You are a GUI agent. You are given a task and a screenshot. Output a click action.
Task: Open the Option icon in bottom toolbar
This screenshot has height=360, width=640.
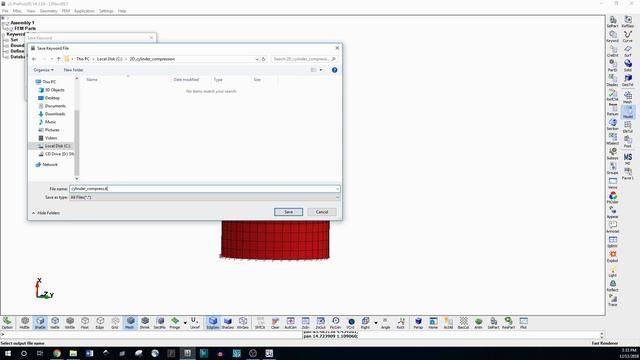7,323
